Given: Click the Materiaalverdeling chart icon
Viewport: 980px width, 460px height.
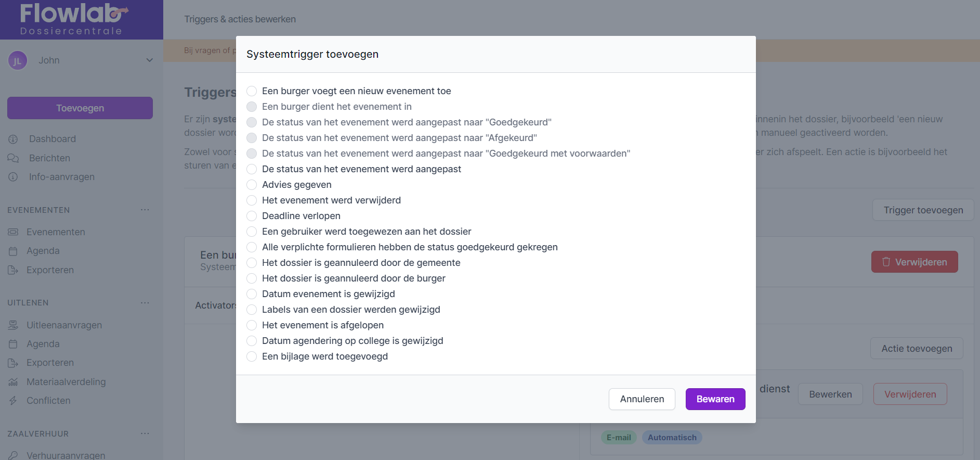Looking at the screenshot, I should (x=13, y=382).
